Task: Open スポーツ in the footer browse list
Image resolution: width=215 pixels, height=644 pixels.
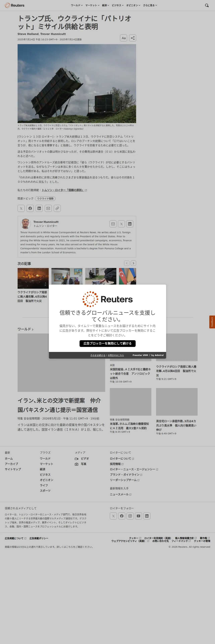Action: (x=45, y=491)
